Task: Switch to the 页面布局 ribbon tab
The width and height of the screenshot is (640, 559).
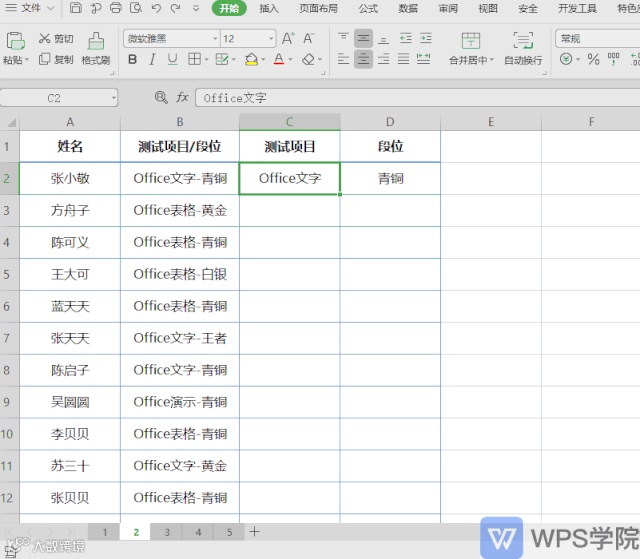Action: click(x=318, y=8)
